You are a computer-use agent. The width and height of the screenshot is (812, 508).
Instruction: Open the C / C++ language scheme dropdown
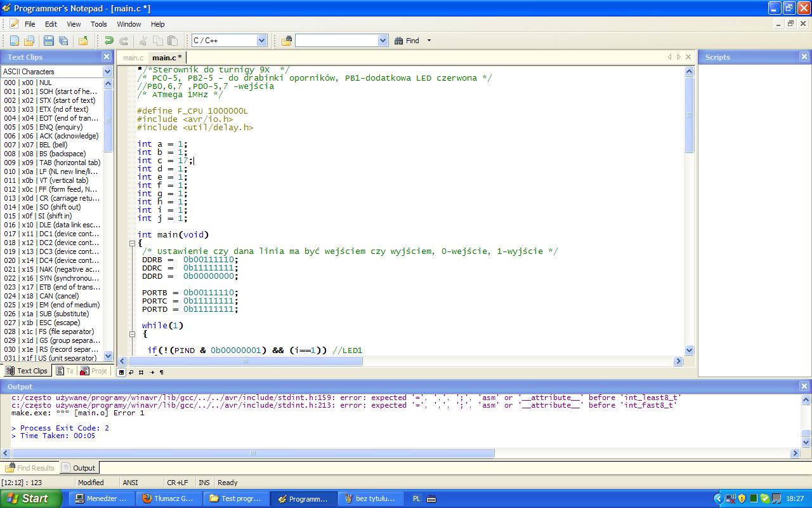coord(261,41)
